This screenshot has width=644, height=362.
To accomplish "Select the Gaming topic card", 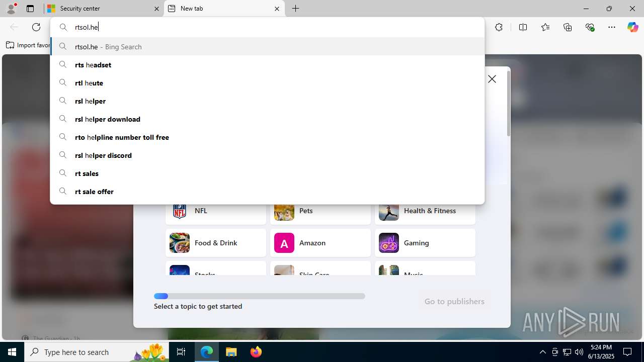I will (x=425, y=243).
